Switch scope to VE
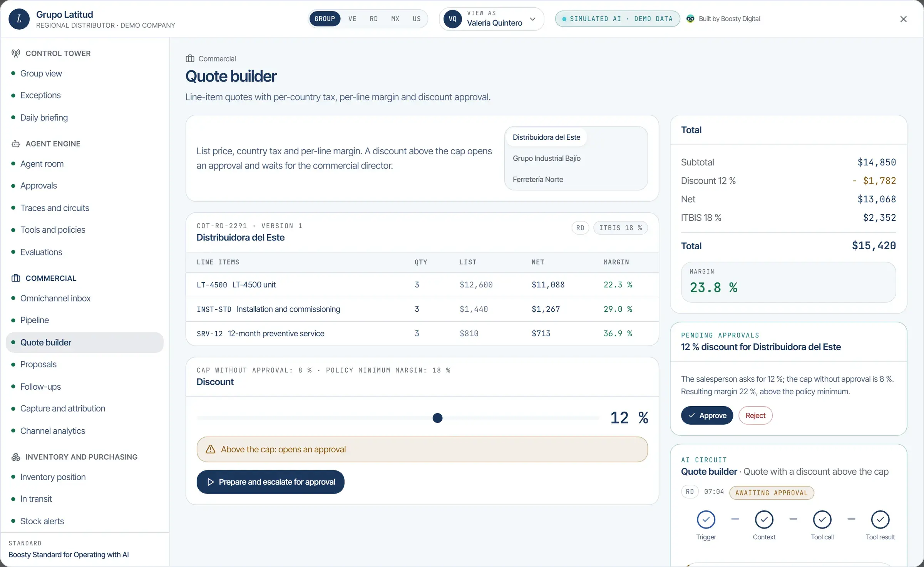 pyautogui.click(x=352, y=19)
